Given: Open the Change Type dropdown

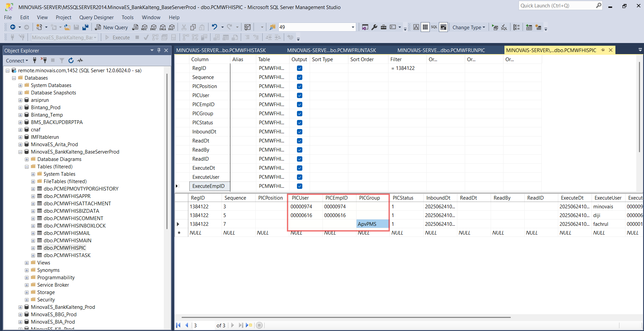Looking at the screenshot, I should tap(468, 27).
